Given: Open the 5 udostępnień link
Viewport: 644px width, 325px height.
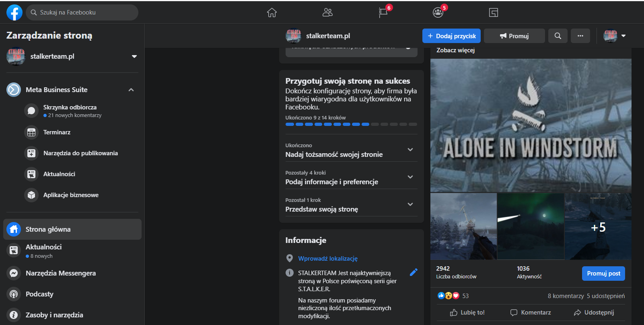Looking at the screenshot, I should (606, 296).
